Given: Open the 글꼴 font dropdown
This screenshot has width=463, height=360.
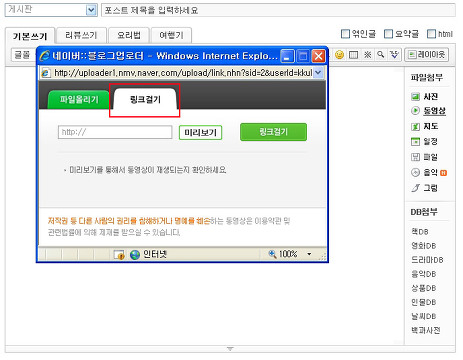Looking at the screenshot, I should tap(23, 55).
